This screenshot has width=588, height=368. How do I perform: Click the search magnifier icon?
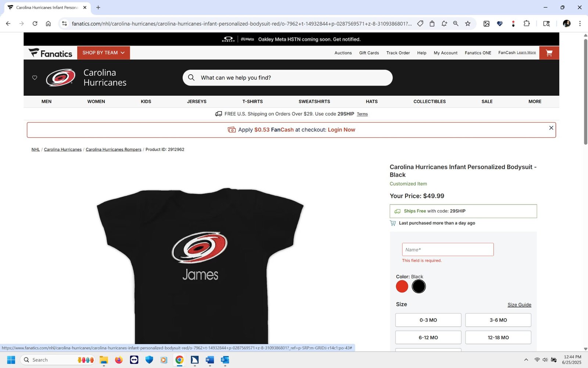pos(191,78)
